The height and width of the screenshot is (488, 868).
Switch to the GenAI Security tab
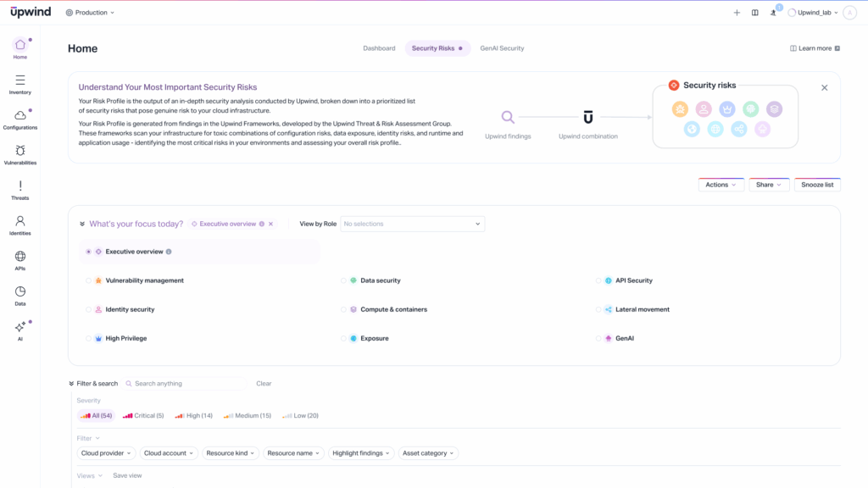point(501,48)
